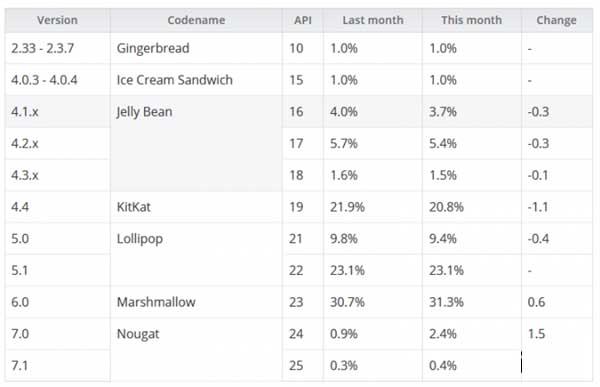
Task: Click the This month column header
Action: 471,20
